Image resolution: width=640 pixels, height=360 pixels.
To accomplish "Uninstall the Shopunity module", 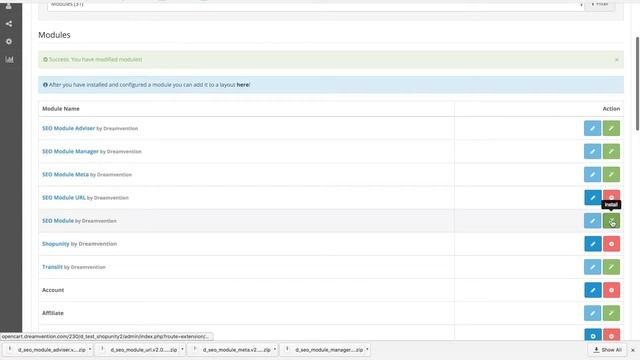I will click(611, 244).
